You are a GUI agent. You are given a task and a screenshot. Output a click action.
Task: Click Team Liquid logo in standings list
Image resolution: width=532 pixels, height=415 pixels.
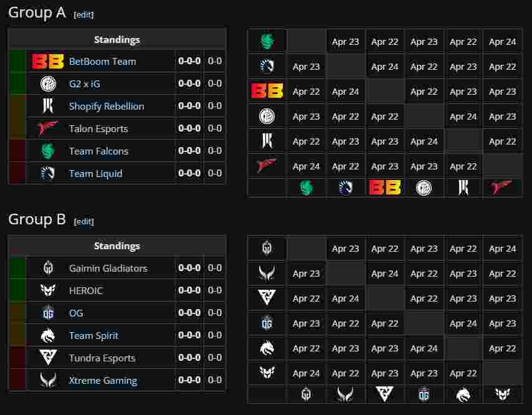click(x=48, y=173)
